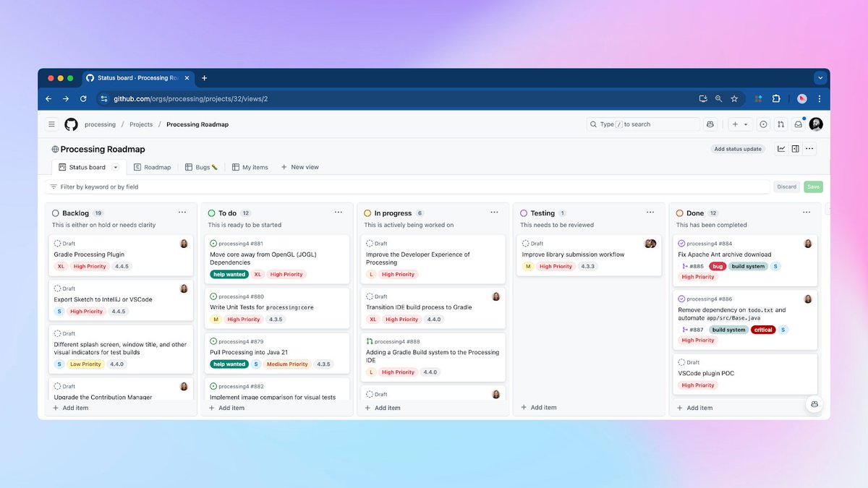The height and width of the screenshot is (488, 868).
Task: Open the issues icon in the header
Action: [763, 124]
